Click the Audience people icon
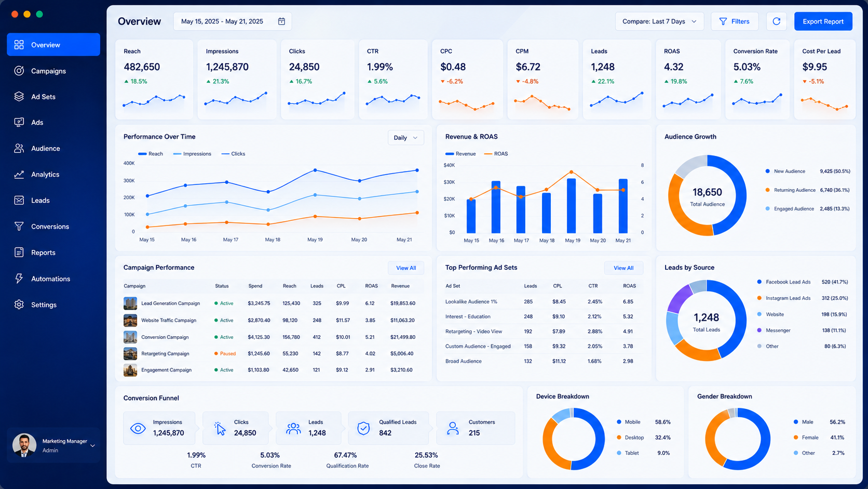Image resolution: width=868 pixels, height=489 pixels. tap(19, 148)
